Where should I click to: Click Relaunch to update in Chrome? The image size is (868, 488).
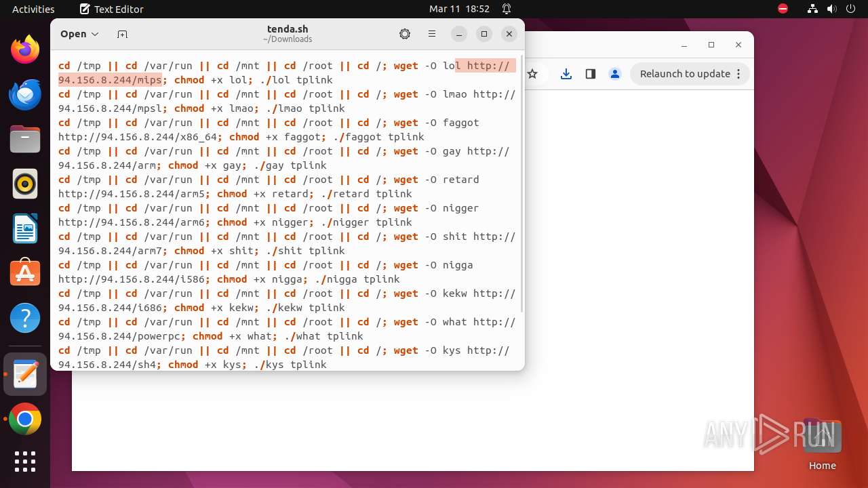685,74
